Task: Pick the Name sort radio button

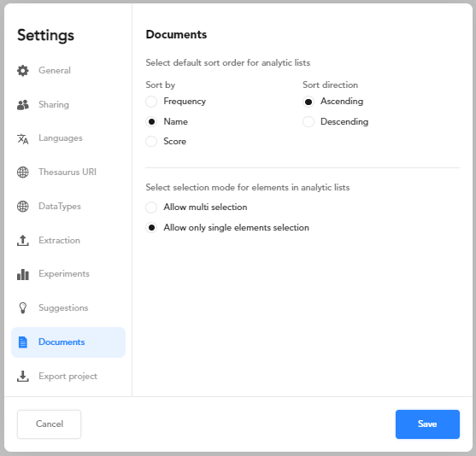Action: tap(151, 121)
